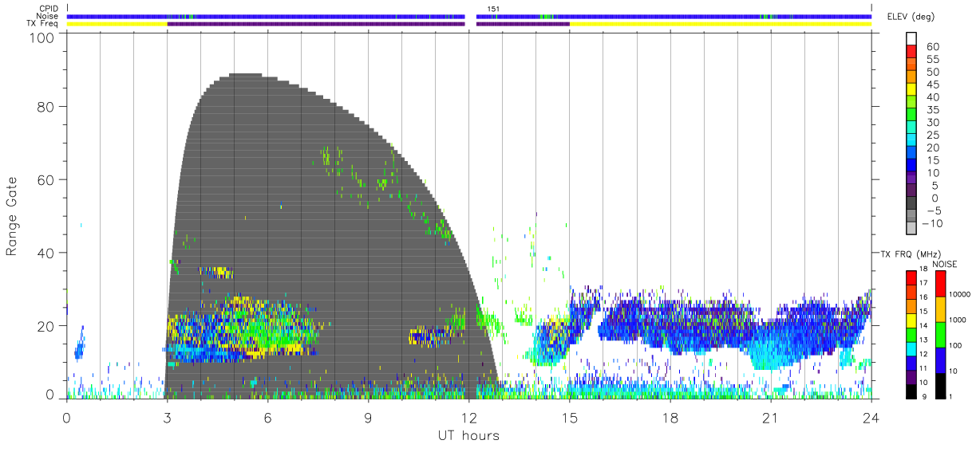Select the red top segment of TX FRQ colorbar
The height and width of the screenshot is (452, 980).
tap(911, 277)
